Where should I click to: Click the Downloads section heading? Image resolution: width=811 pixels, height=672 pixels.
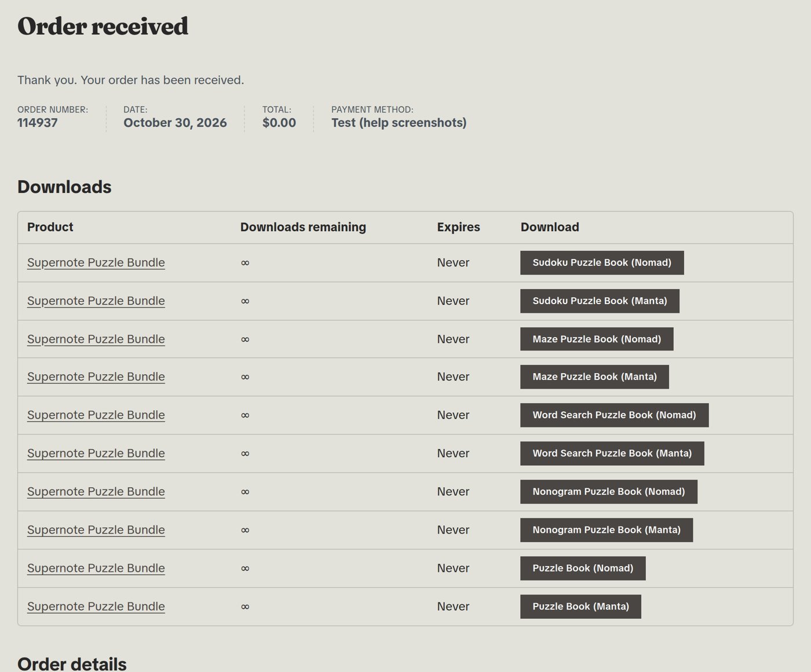point(64,187)
